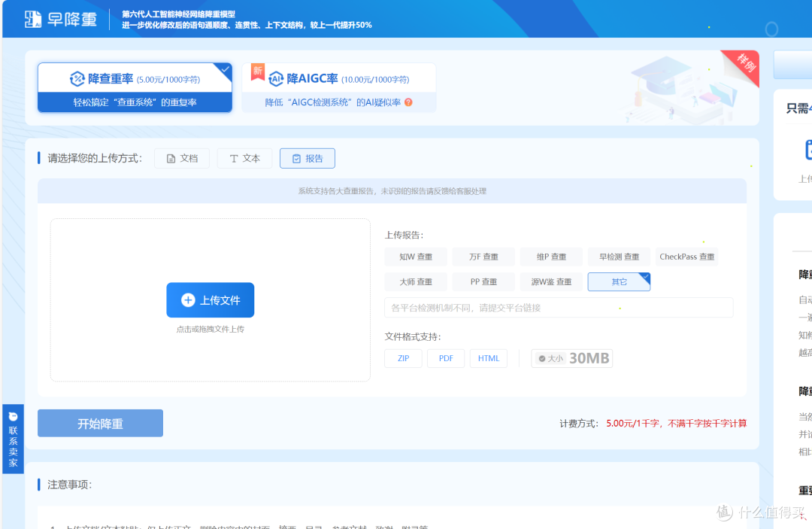The height and width of the screenshot is (529, 812).
Task: Click the check icon in size badge
Action: pyautogui.click(x=542, y=358)
